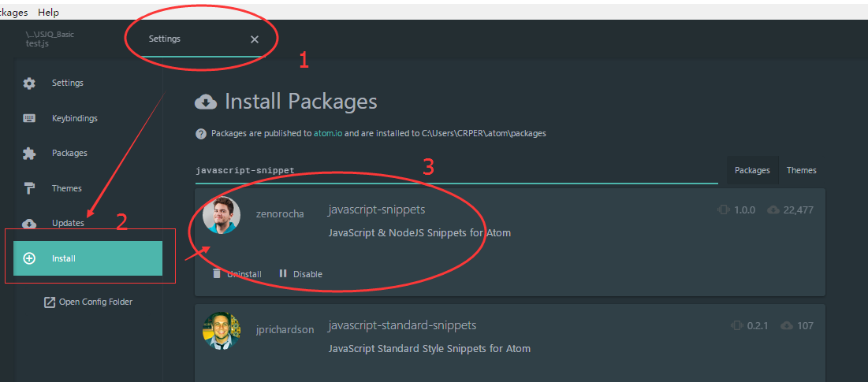Disable the javascript-snippets package
This screenshot has width=868, height=382.
coord(300,274)
